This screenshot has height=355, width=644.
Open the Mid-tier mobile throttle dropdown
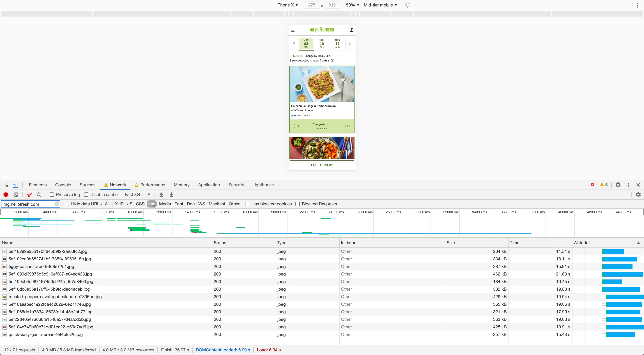click(x=380, y=5)
